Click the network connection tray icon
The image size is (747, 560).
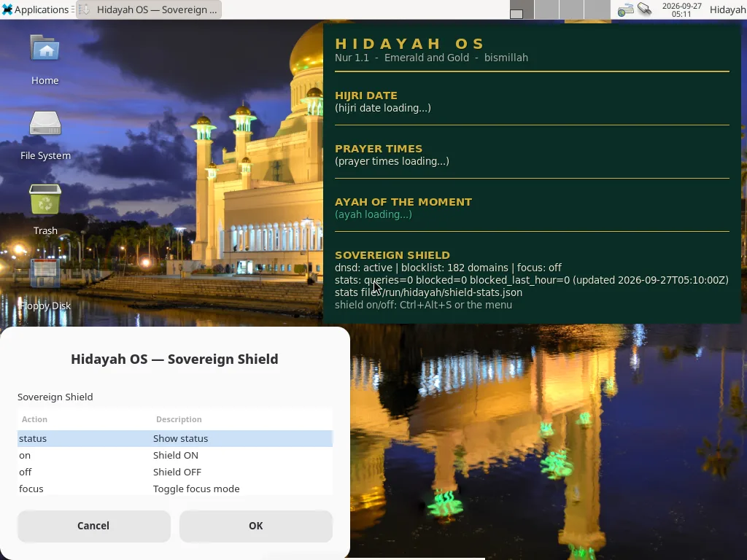point(625,9)
